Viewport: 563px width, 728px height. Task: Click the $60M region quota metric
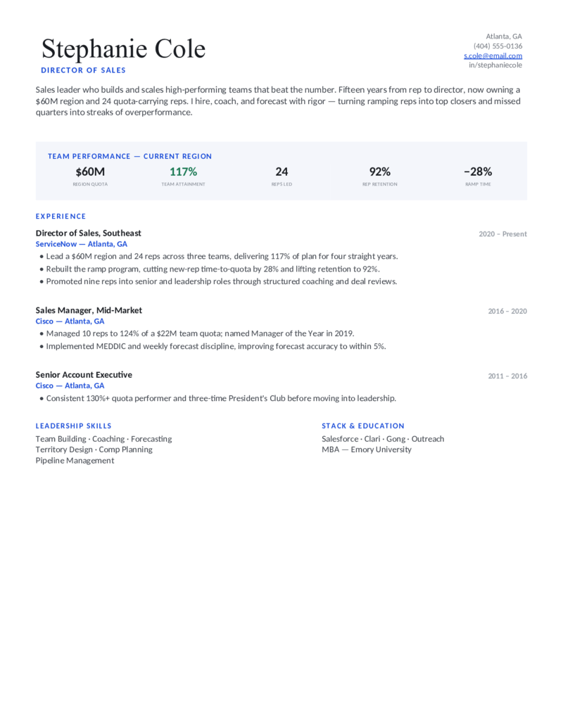point(90,172)
